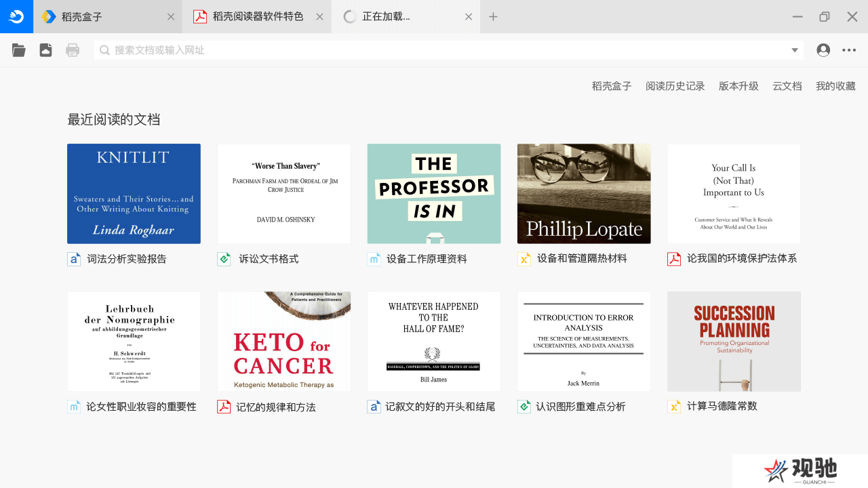868x488 pixels.
Task: Expand the address bar dropdown arrow
Action: point(795,51)
